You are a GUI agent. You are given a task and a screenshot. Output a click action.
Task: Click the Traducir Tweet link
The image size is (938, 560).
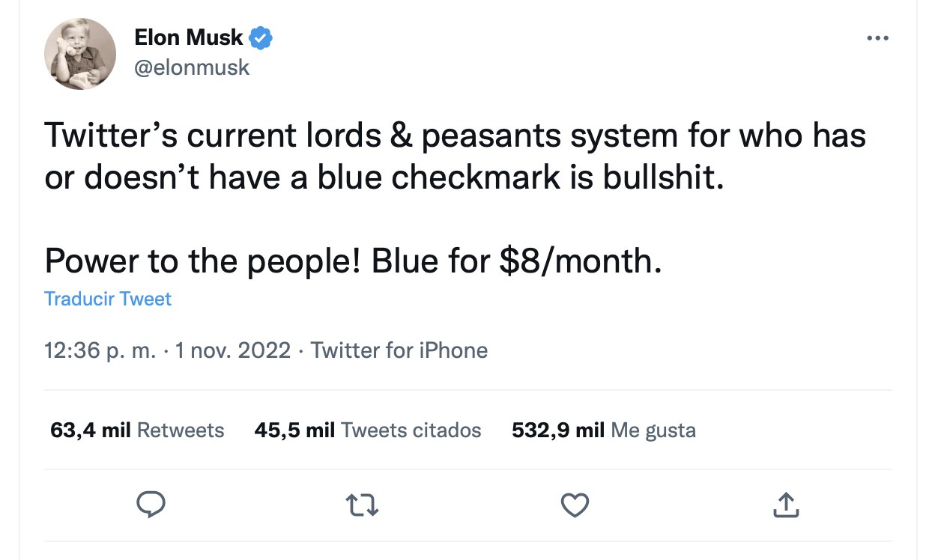click(108, 299)
